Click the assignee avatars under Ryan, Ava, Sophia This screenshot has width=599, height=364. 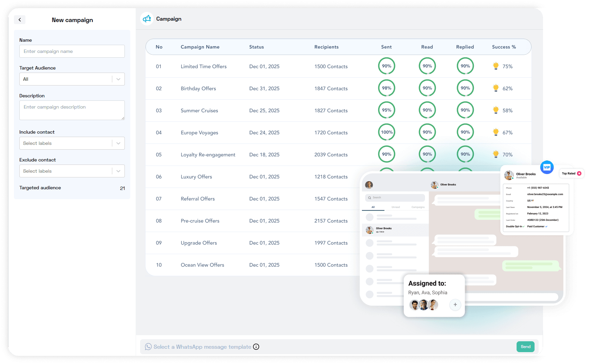424,305
